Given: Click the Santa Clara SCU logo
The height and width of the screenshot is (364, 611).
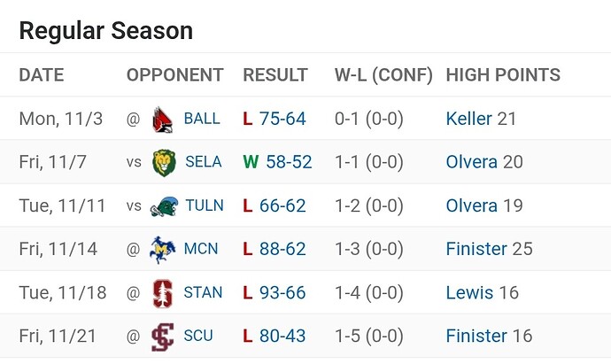Looking at the screenshot, I should pyautogui.click(x=163, y=336).
